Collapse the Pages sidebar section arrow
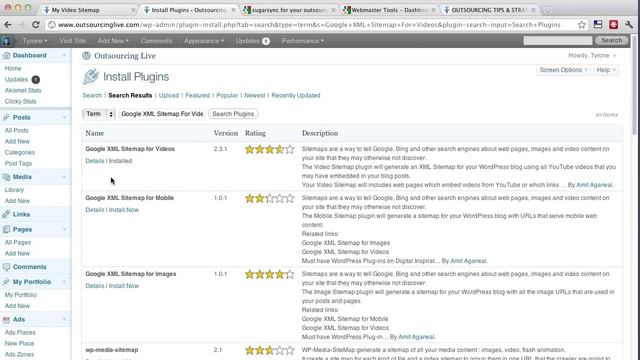Screen dimensions: 640x360 (x=64, y=229)
